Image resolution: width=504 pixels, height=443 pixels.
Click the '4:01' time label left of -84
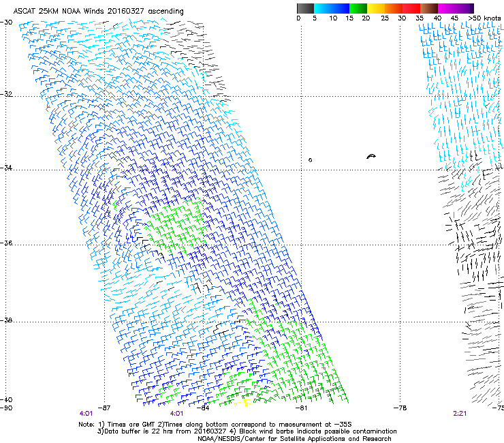176,414
